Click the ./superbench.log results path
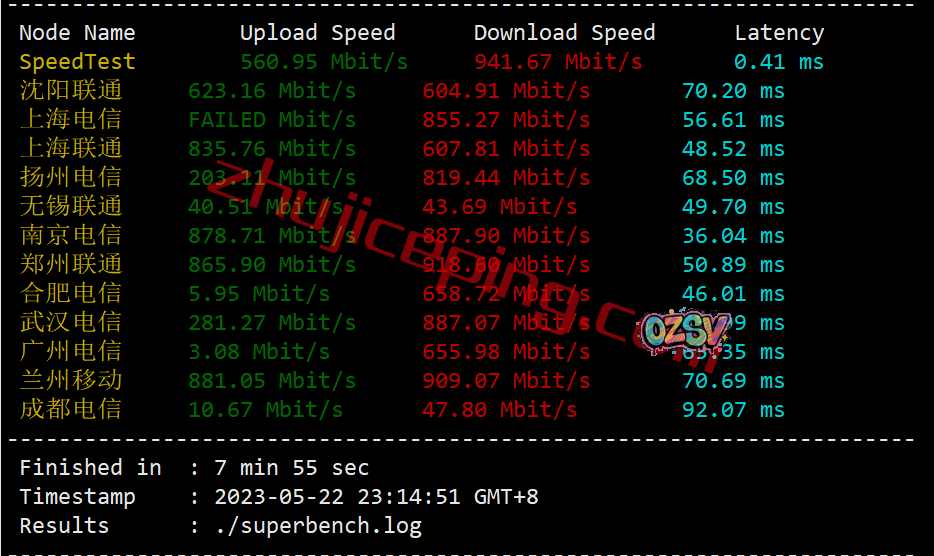 click(318, 526)
